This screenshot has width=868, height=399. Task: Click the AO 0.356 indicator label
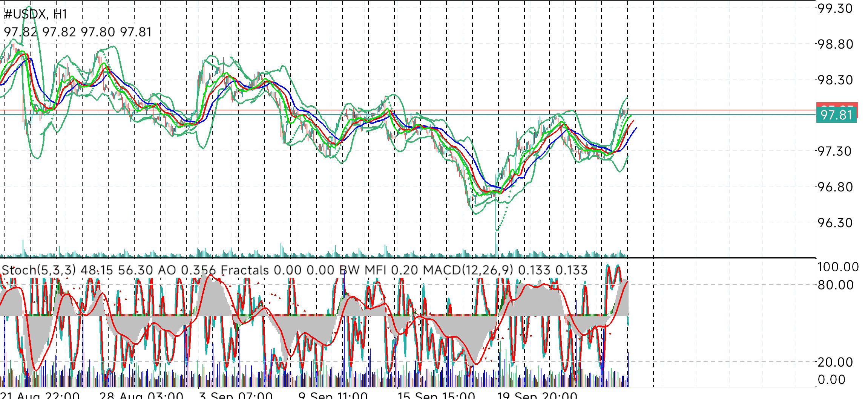[x=187, y=270]
